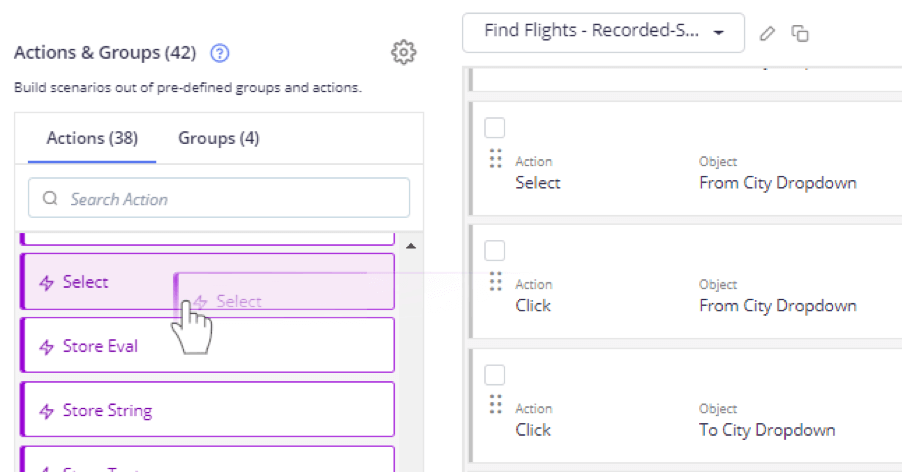Viewport: 902px width, 472px height.
Task: Click the scroll up arrow of actions list
Action: pyautogui.click(x=411, y=246)
